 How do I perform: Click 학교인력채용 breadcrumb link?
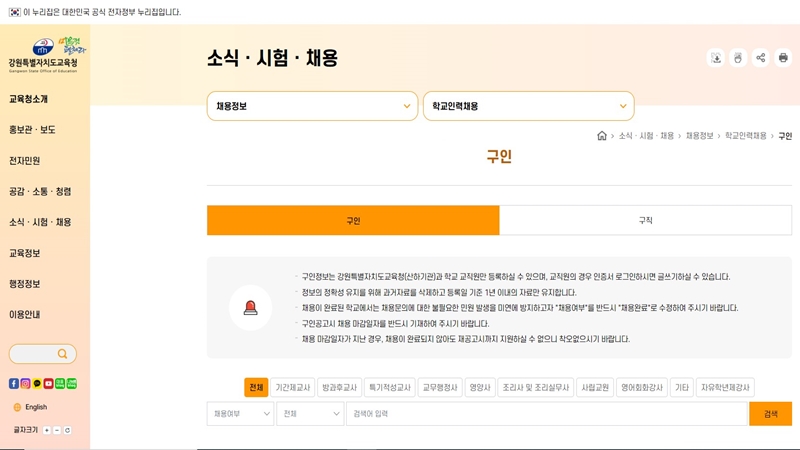pyautogui.click(x=745, y=136)
